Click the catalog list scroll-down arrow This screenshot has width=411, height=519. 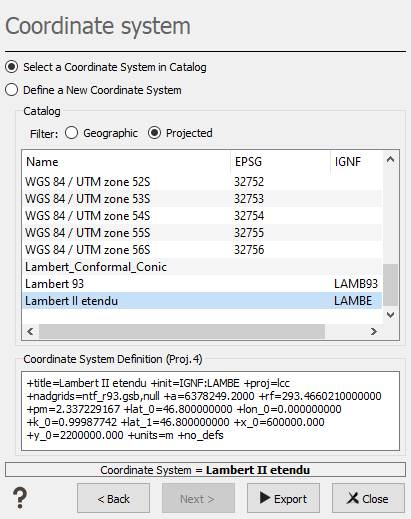[390, 315]
